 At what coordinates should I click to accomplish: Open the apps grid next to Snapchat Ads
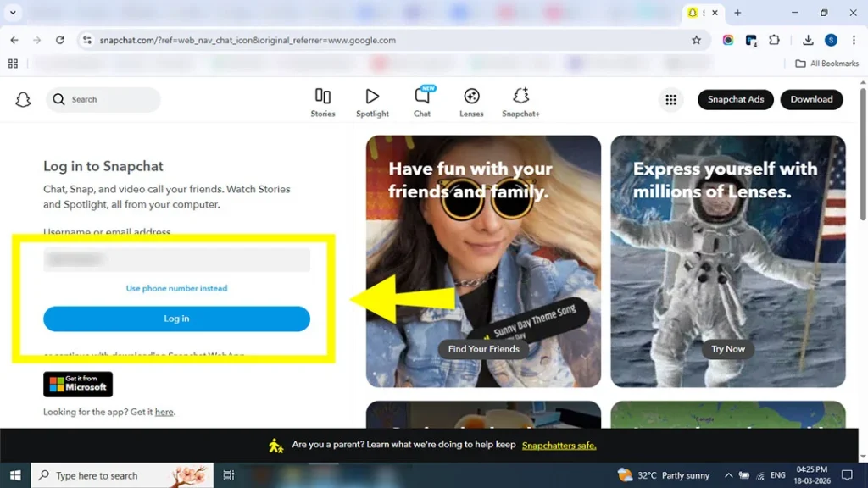point(671,99)
